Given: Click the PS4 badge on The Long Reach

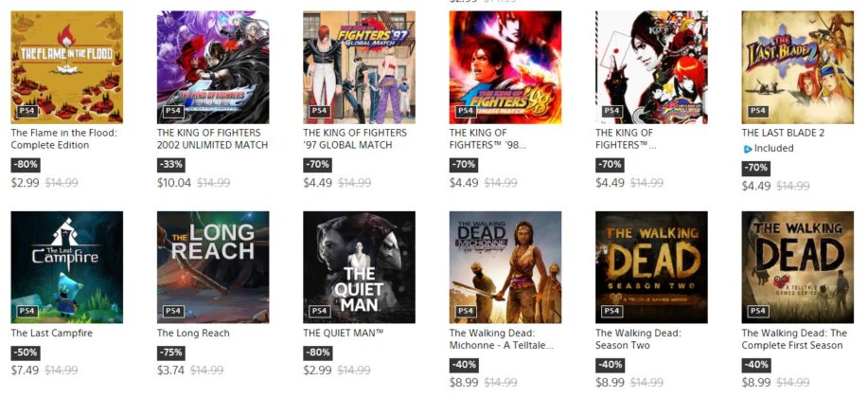Looking at the screenshot, I should (173, 311).
